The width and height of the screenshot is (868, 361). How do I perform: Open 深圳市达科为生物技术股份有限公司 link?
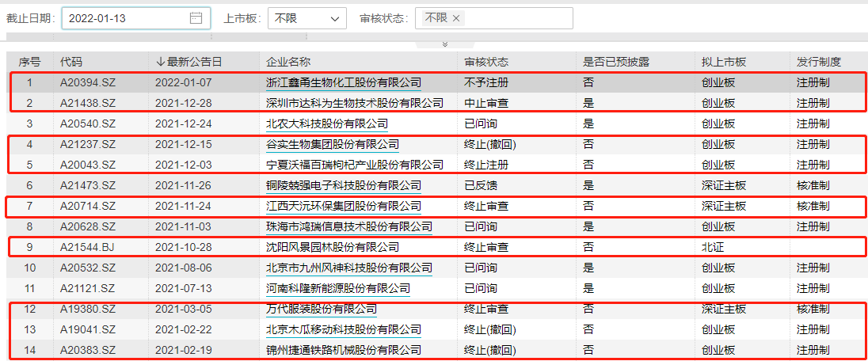355,103
